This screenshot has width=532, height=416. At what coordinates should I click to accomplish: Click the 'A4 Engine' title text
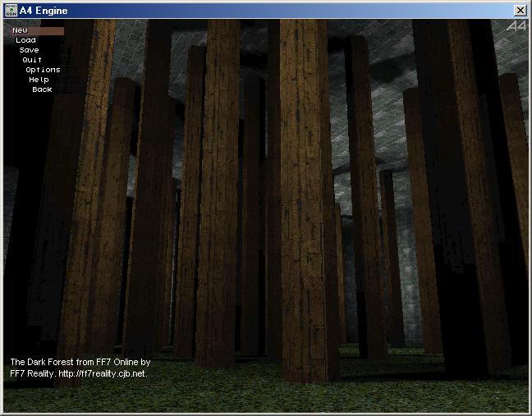point(49,11)
